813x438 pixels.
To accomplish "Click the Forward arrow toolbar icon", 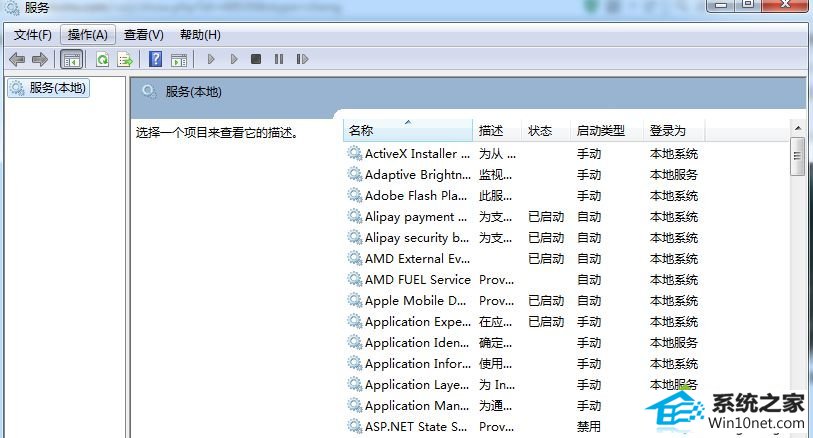I will 40,59.
